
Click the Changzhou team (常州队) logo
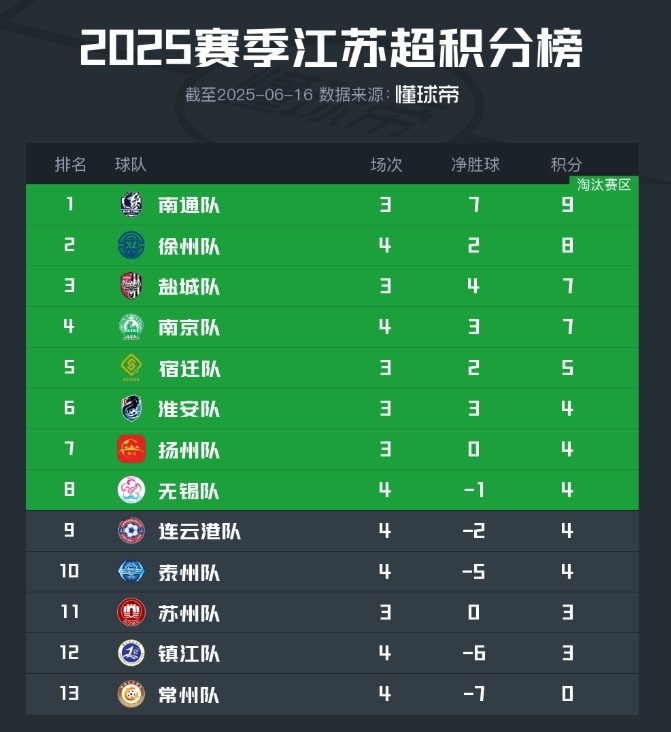131,694
